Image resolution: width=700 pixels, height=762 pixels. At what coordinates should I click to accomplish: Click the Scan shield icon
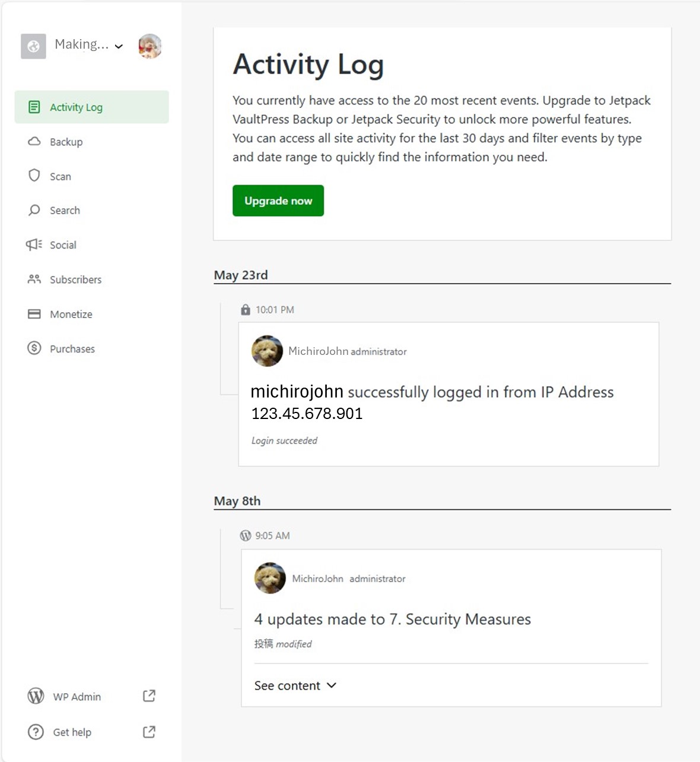pyautogui.click(x=34, y=176)
